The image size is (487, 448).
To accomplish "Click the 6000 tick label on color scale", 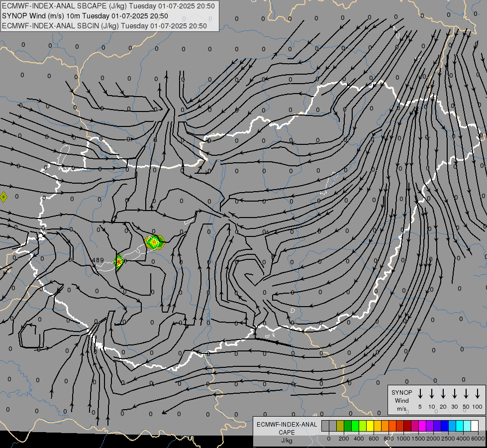I will 478,439.
